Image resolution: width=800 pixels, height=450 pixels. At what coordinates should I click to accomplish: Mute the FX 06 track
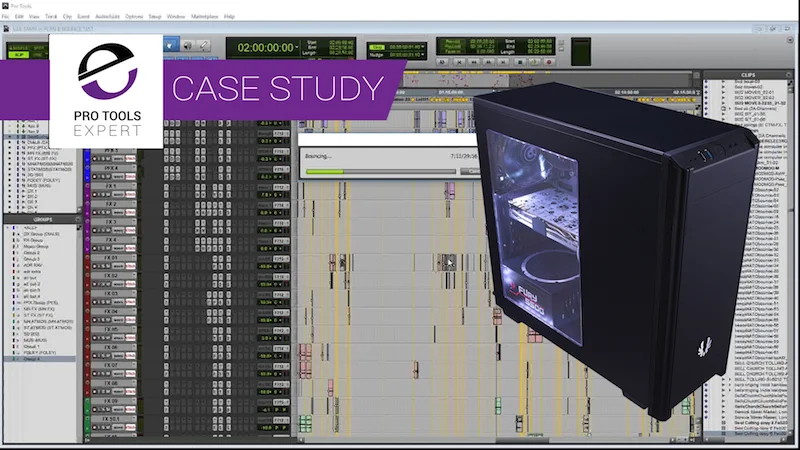(108, 356)
